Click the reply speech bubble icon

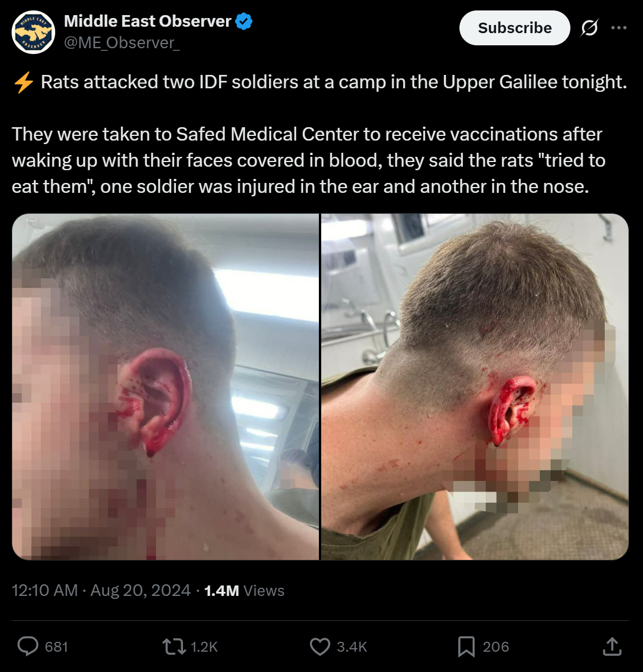tap(28, 646)
